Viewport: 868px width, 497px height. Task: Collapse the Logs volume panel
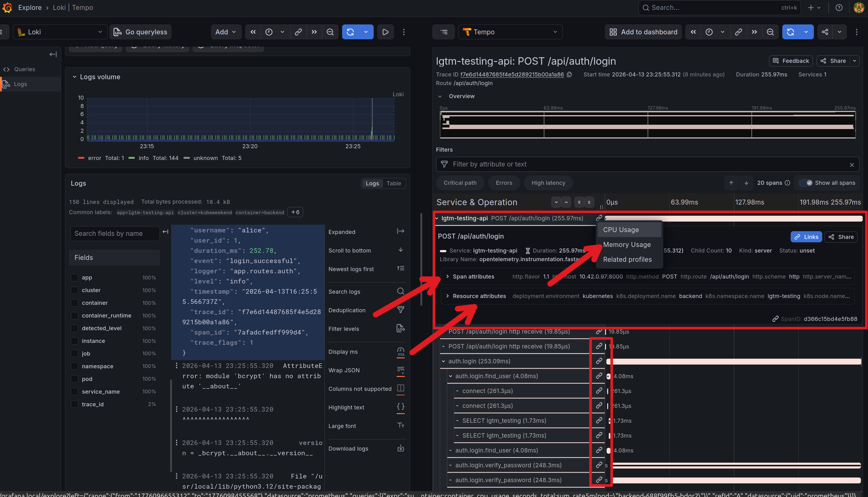[74, 77]
